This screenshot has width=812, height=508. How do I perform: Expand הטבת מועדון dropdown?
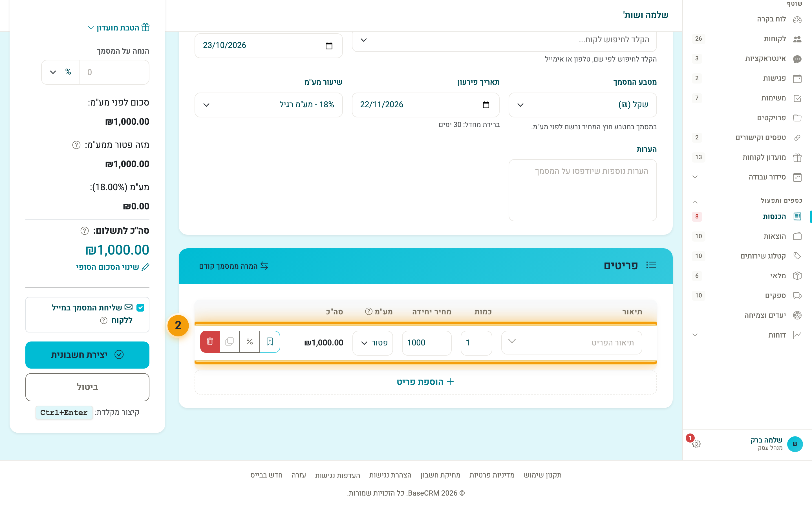coord(118,28)
